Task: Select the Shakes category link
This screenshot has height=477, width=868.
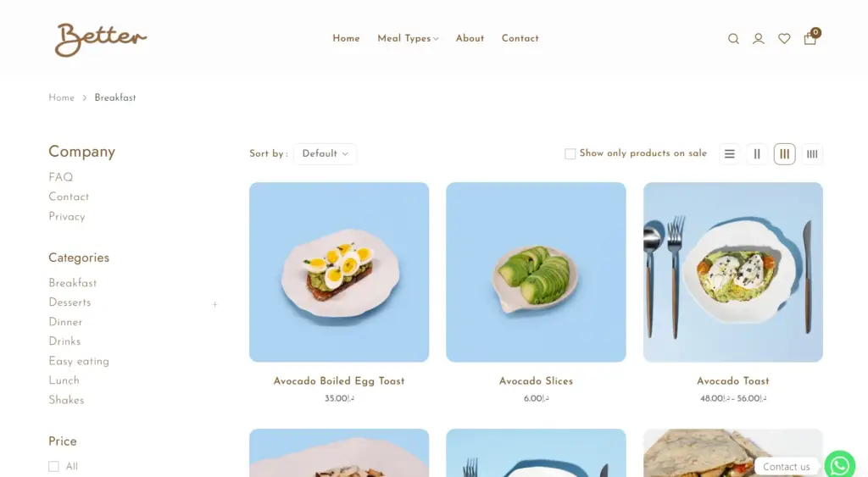Action: coord(66,400)
